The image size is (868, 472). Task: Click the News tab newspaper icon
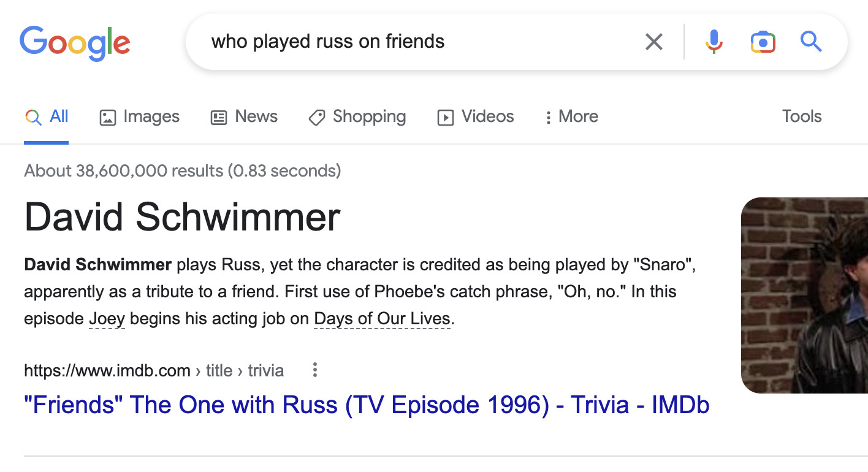point(219,116)
